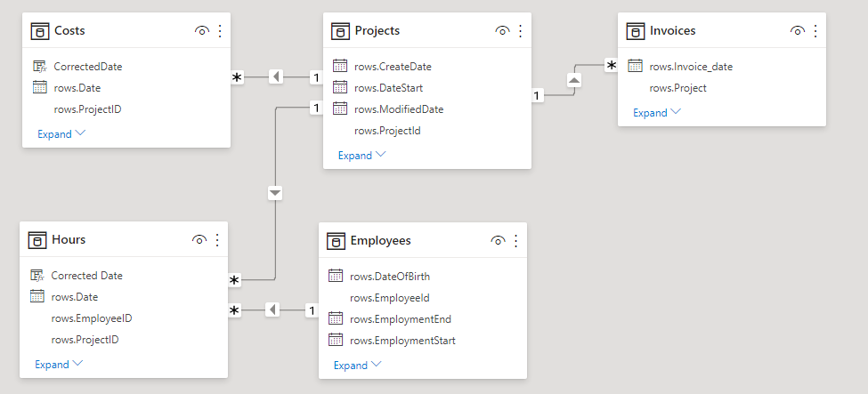Expand the Hours table fields
The height and width of the screenshot is (394, 868).
click(59, 364)
